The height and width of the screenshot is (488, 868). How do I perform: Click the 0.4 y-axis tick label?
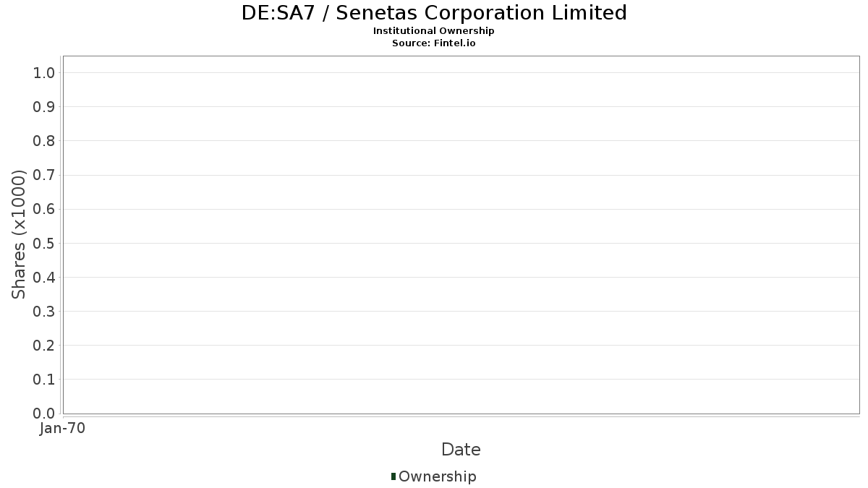coord(44,278)
